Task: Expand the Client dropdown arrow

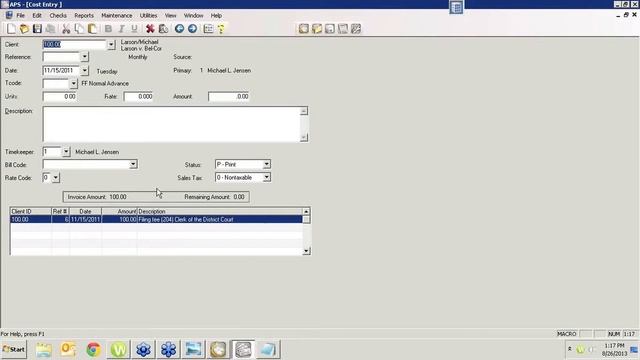Action: point(111,44)
